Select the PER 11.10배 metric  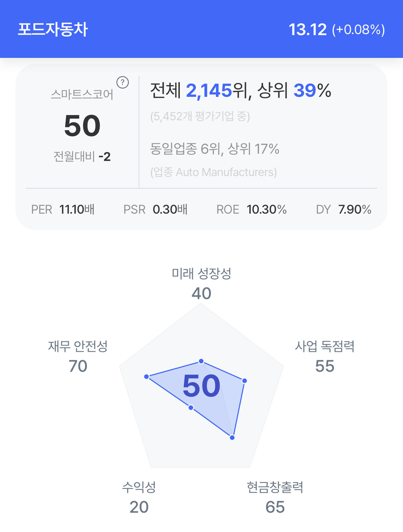coord(63,209)
